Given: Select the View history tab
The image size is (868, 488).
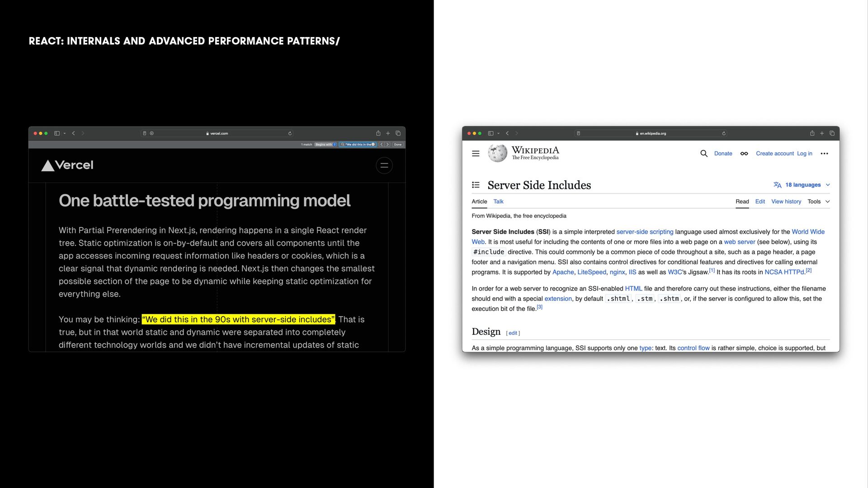Looking at the screenshot, I should coord(786,202).
